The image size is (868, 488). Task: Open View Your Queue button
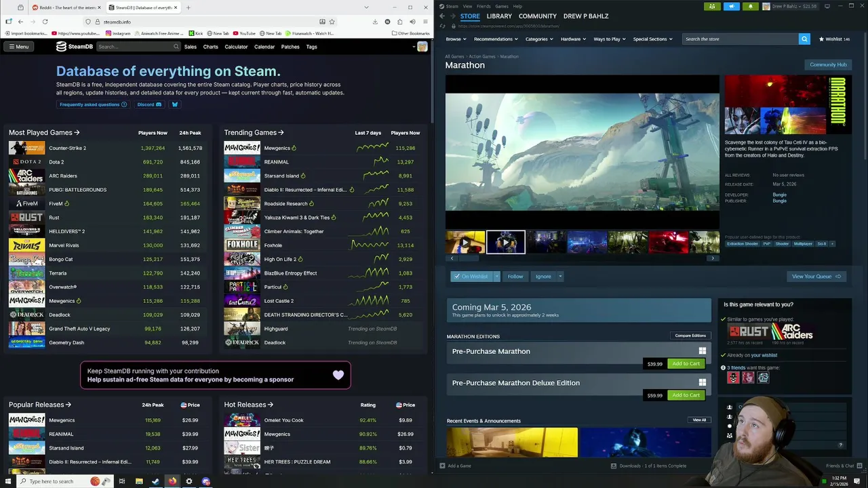pos(816,277)
